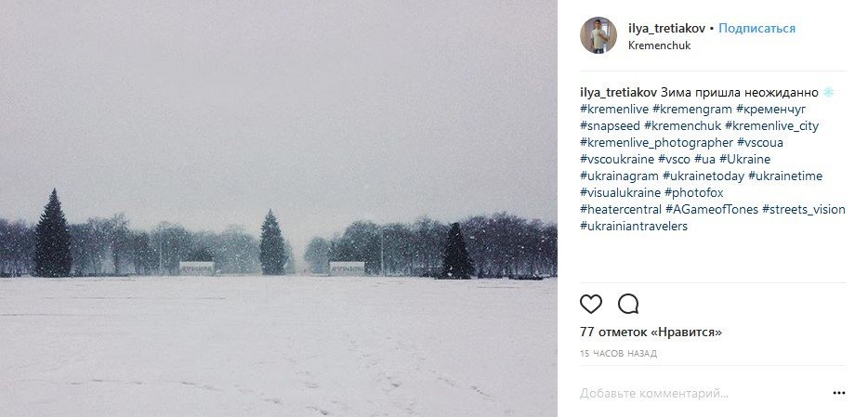Open the Kremenchuk location link
The width and height of the screenshot is (868, 417).
pyautogui.click(x=661, y=45)
